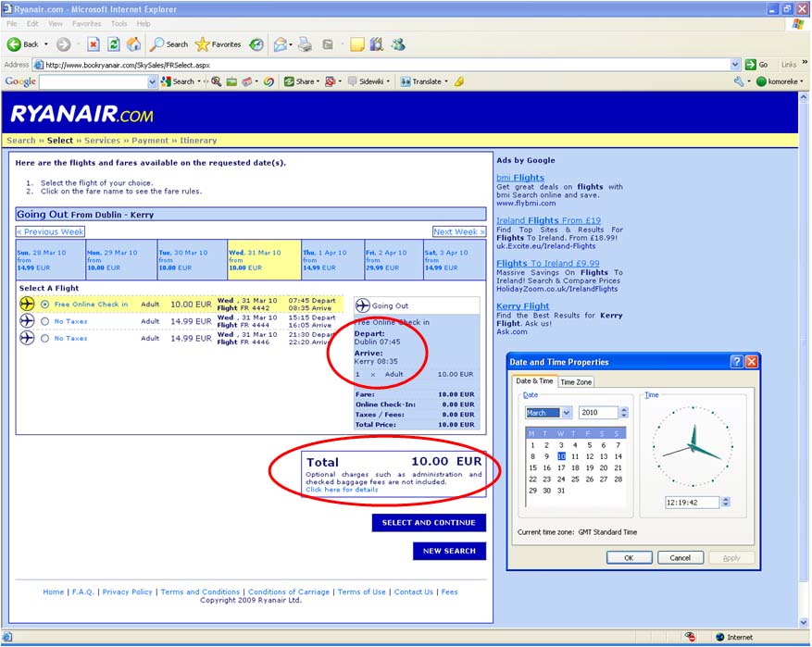Click the plane icon for flight FR 4442
Screen dimensions: 812x647
pyautogui.click(x=27, y=304)
